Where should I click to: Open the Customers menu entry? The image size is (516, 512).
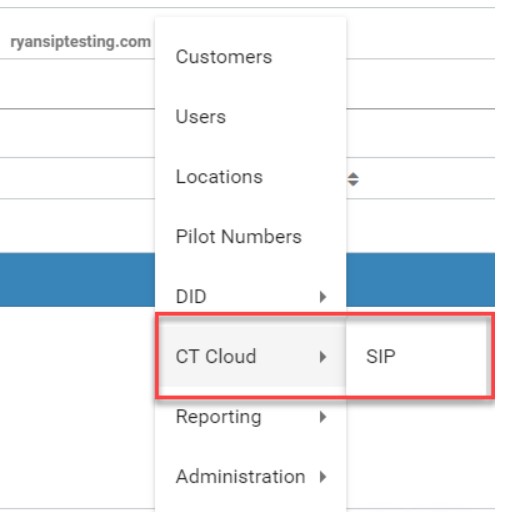coord(224,57)
